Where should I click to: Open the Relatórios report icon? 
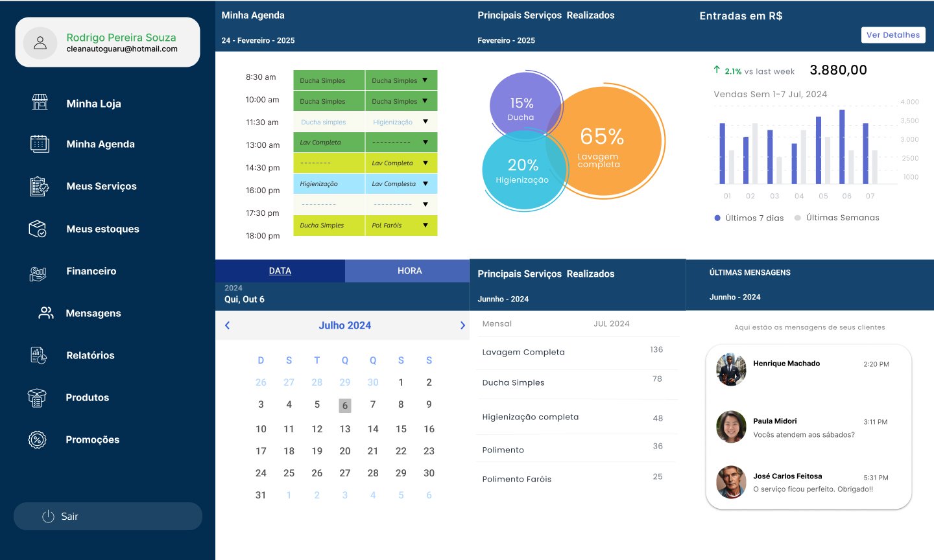[38, 355]
